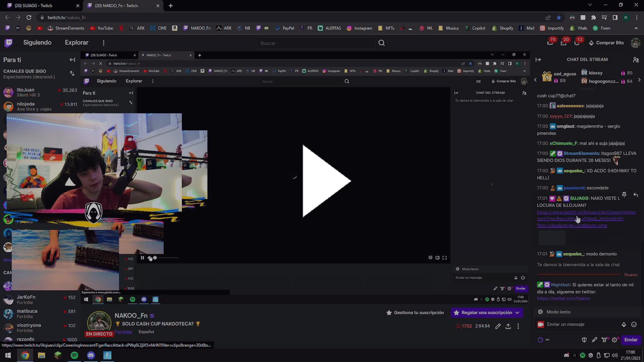The height and width of the screenshot is (362, 644).
Task: Toggle sort order of followed channels
Action: [x=72, y=74]
